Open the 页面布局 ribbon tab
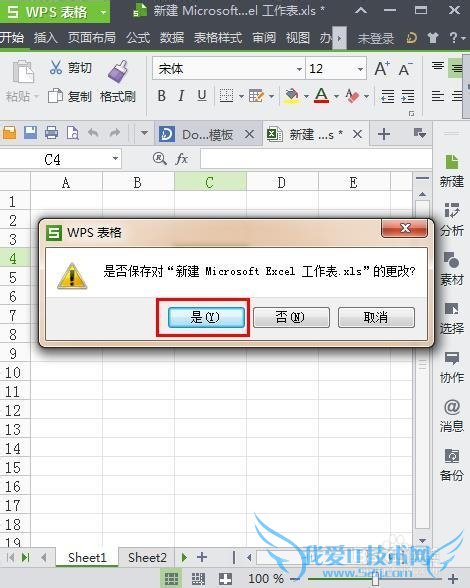This screenshot has height=588, width=470. click(92, 38)
